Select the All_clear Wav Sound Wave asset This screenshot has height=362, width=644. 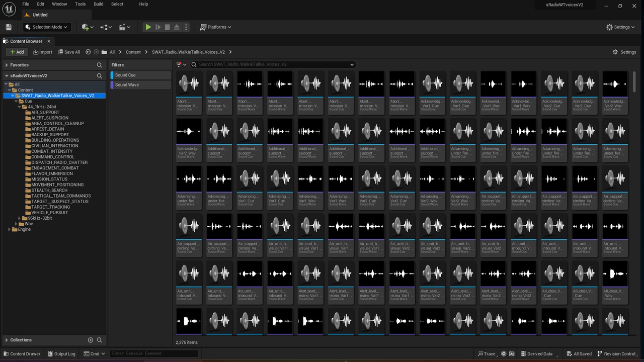pyautogui.click(x=615, y=282)
